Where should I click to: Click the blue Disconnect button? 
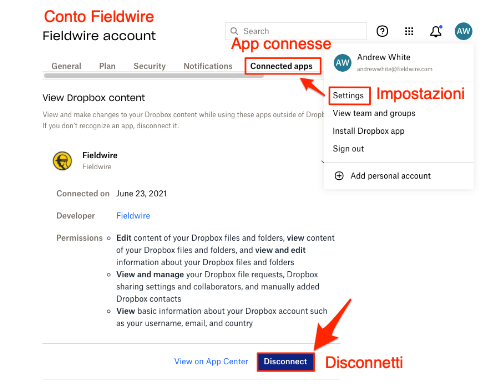coord(285,362)
